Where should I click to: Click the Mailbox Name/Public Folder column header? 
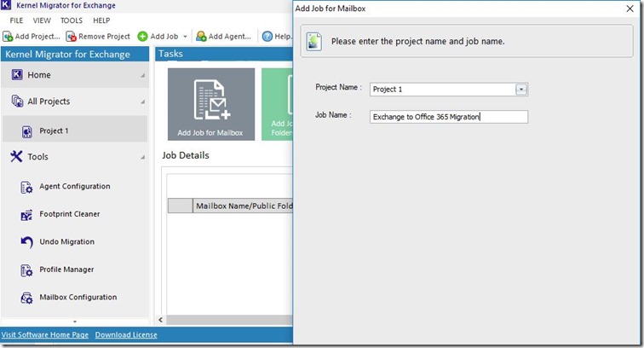coord(243,206)
